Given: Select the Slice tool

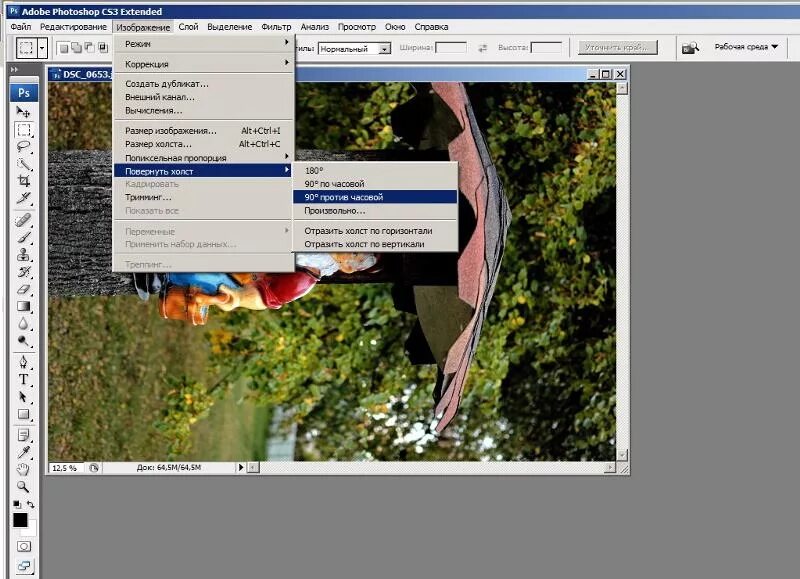Looking at the screenshot, I should click(x=23, y=198).
